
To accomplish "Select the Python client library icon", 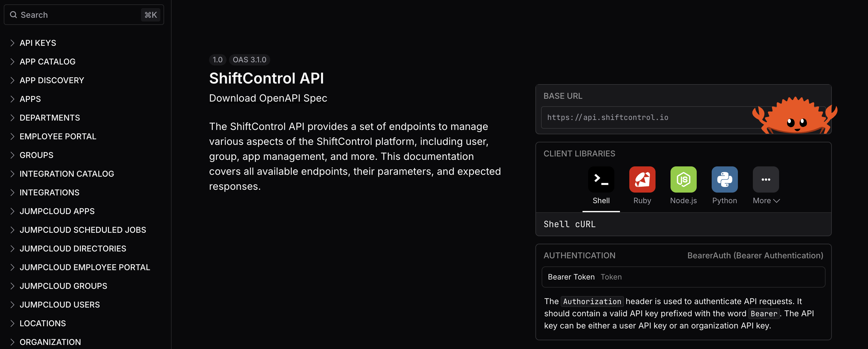I will [724, 179].
